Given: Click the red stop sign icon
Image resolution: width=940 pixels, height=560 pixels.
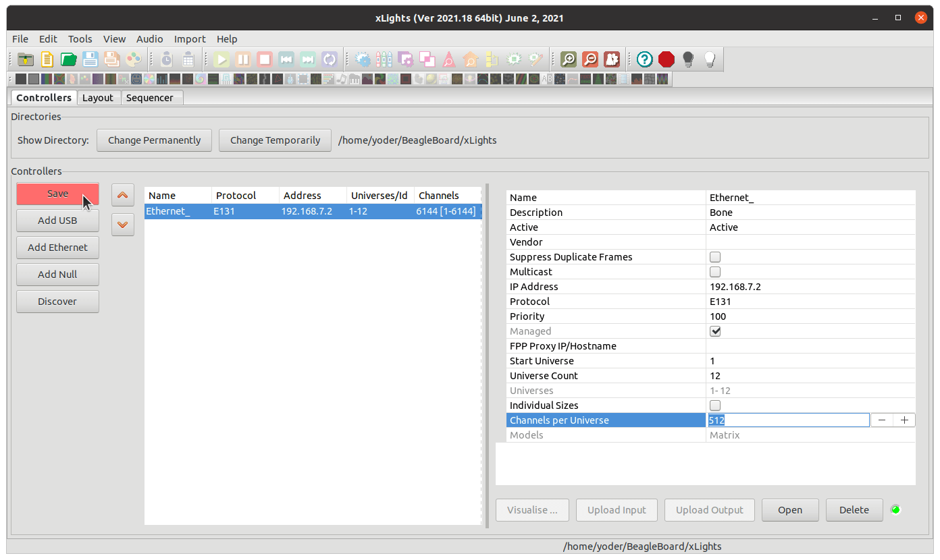Looking at the screenshot, I should [x=667, y=59].
